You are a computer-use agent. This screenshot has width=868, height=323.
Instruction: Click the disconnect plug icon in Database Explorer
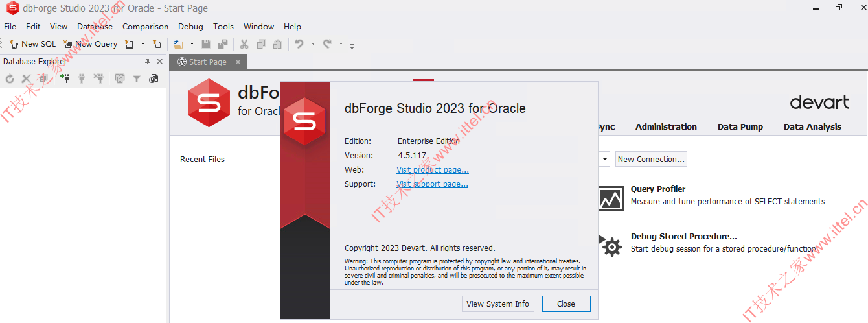point(98,78)
